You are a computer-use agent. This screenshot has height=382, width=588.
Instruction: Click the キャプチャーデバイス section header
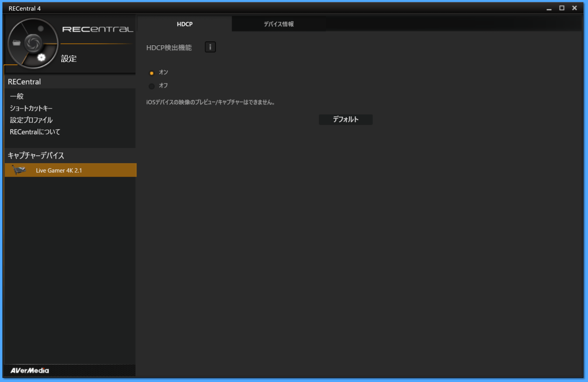coord(36,155)
